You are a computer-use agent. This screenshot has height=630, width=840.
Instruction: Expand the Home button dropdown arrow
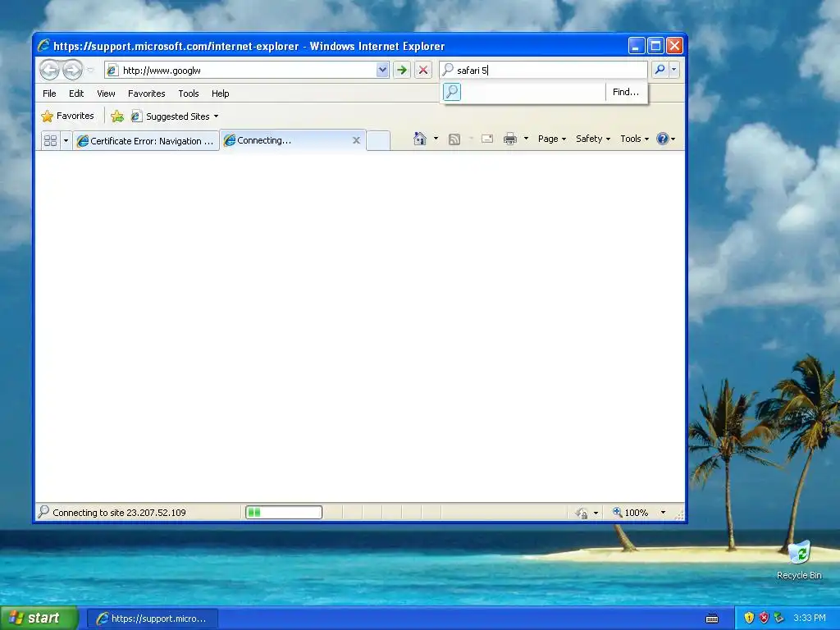(436, 139)
